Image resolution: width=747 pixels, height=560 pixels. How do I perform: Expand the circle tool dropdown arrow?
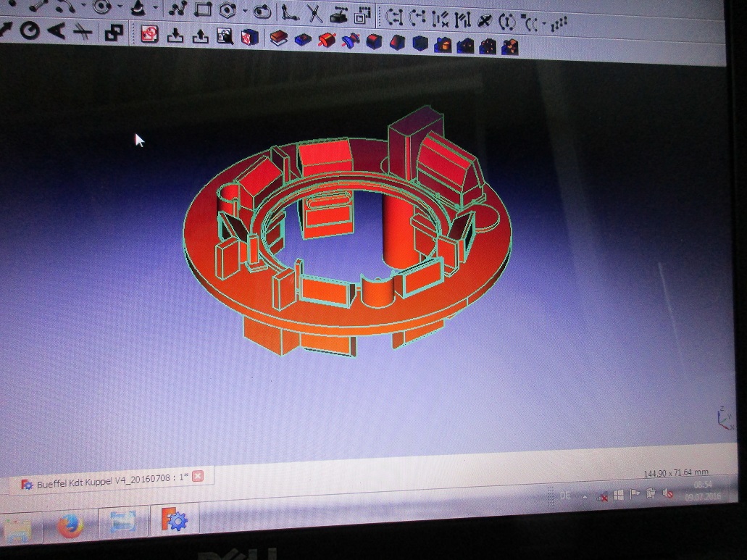121,8
